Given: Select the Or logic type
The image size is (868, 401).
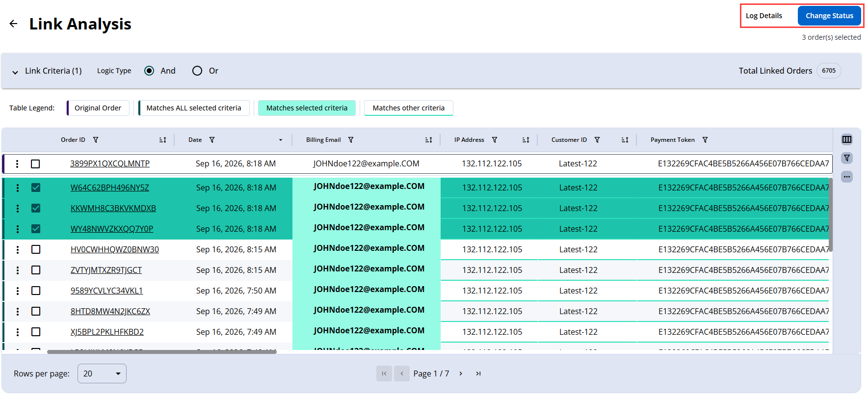Looking at the screenshot, I should pyautogui.click(x=197, y=71).
